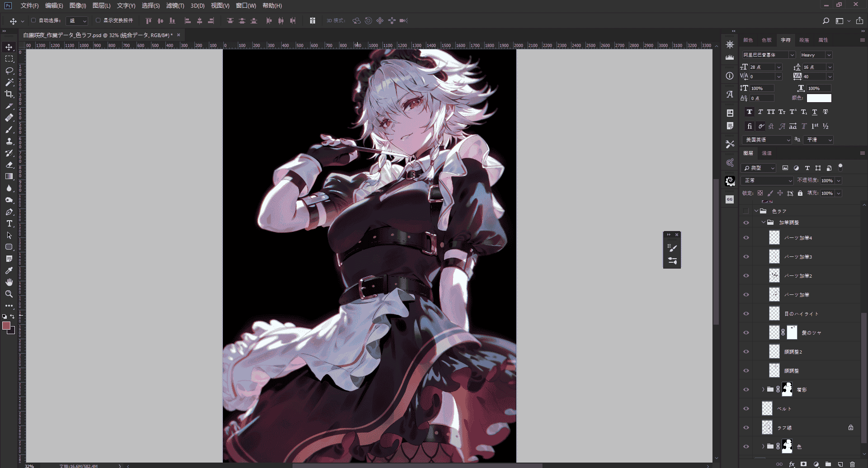The image size is (868, 468).
Task: Select the Zoom tool
Action: click(x=9, y=294)
